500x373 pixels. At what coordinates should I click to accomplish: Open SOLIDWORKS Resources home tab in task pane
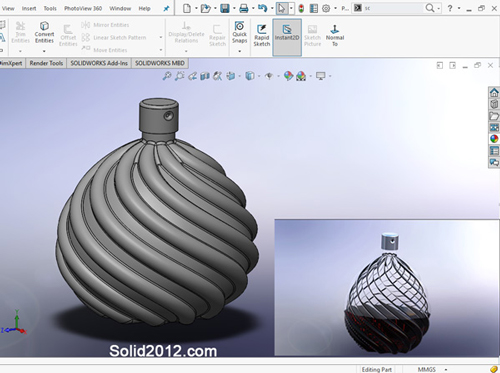point(494,92)
